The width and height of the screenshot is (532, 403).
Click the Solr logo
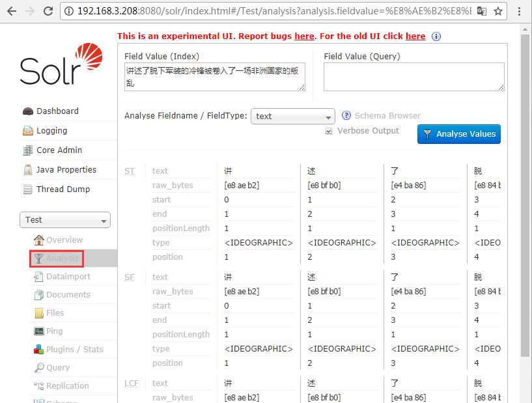(61, 64)
